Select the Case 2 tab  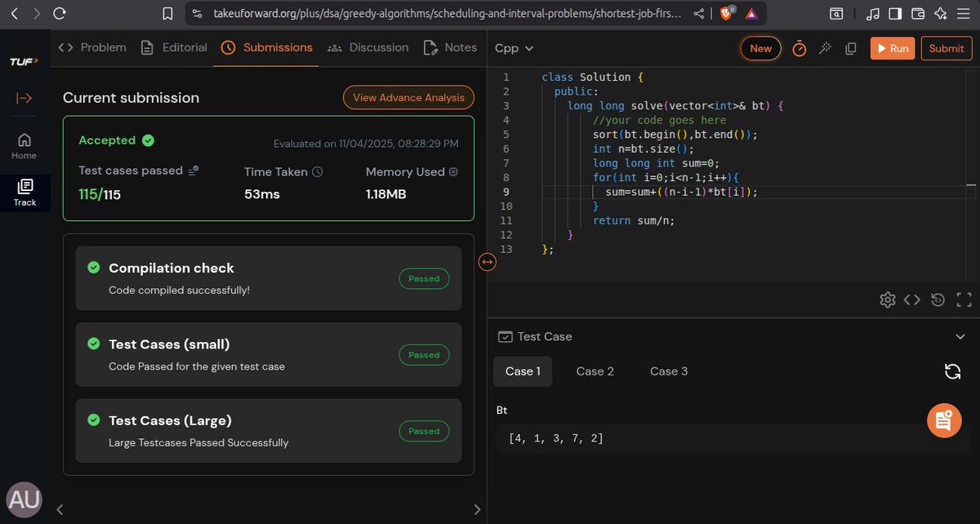595,371
